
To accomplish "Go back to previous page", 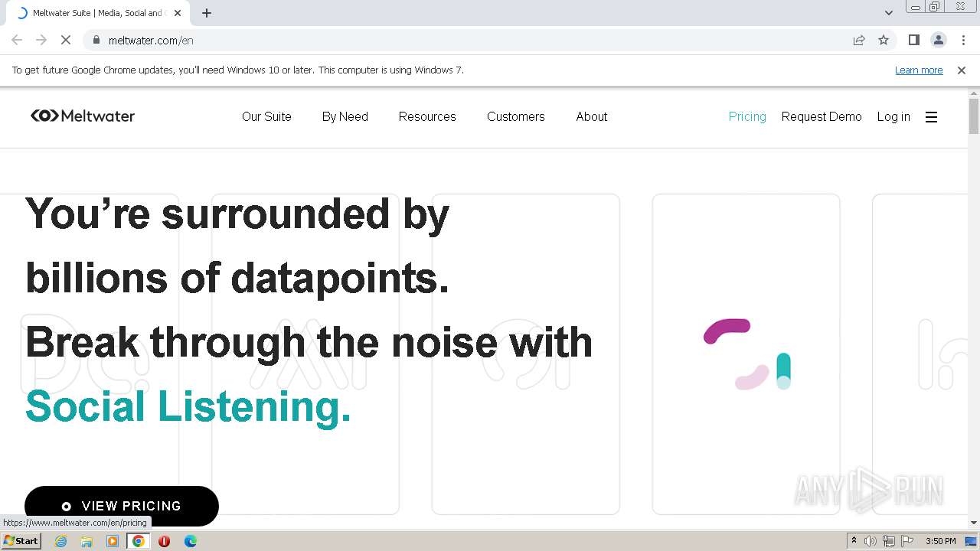I will pyautogui.click(x=17, y=40).
